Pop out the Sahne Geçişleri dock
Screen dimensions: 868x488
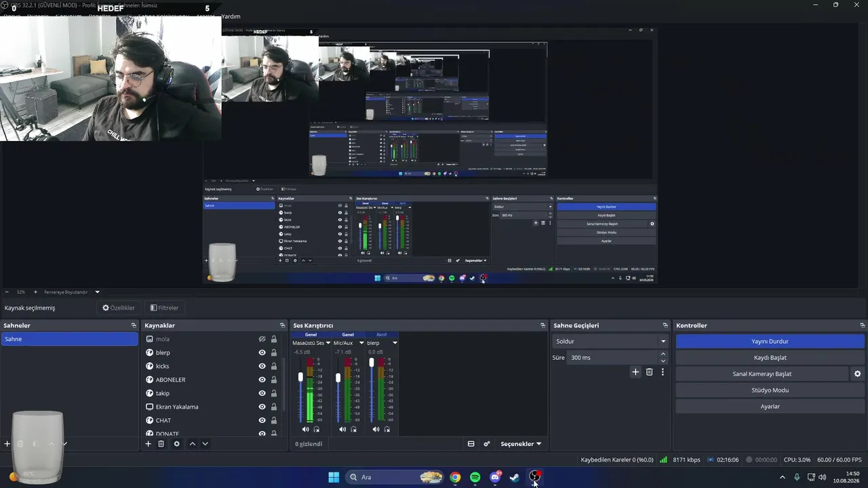pyautogui.click(x=665, y=325)
